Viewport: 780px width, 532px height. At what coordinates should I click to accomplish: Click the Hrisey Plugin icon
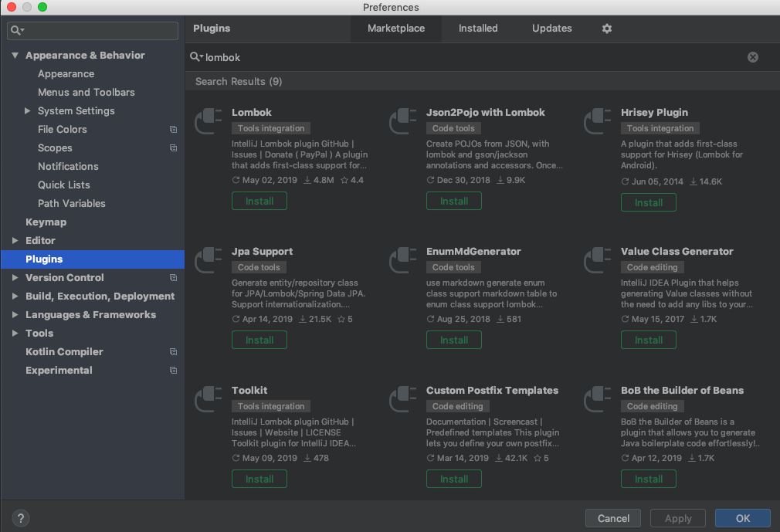[598, 121]
